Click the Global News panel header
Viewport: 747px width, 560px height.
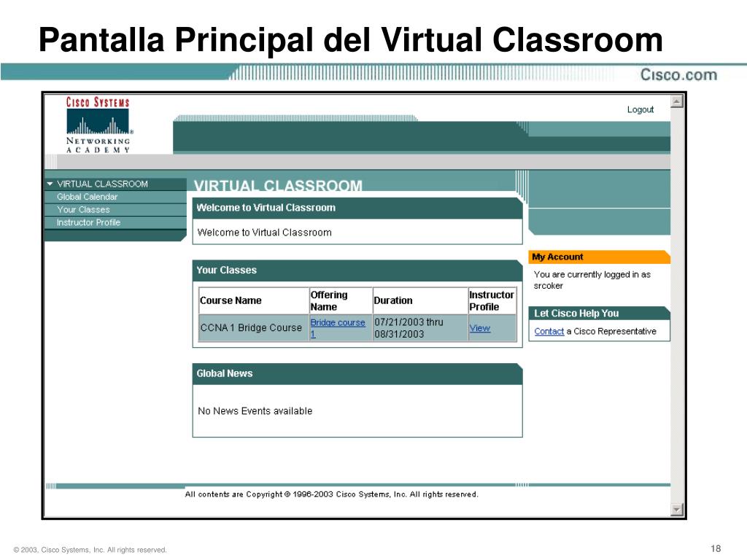(x=357, y=374)
